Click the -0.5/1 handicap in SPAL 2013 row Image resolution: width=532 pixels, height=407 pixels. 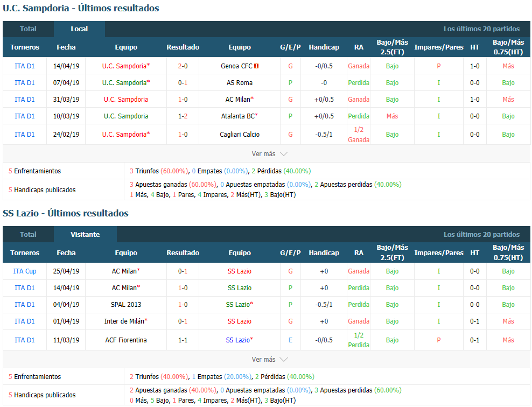pos(324,305)
